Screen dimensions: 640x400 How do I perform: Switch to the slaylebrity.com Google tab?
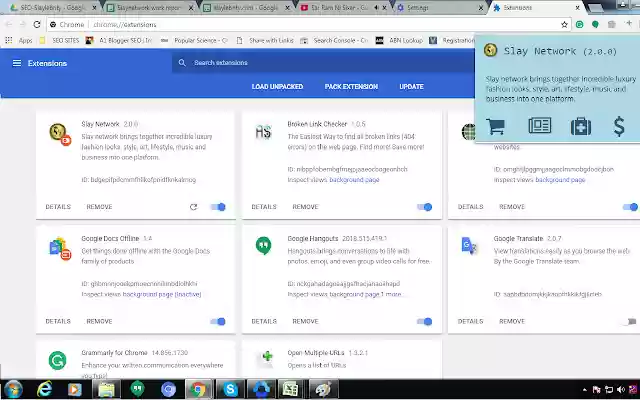coord(247,8)
